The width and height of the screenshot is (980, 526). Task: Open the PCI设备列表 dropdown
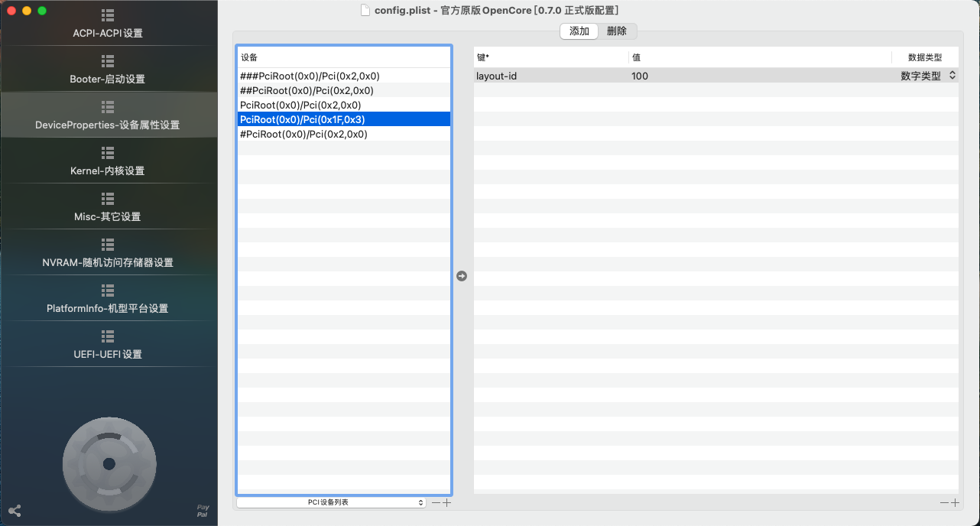pyautogui.click(x=331, y=502)
